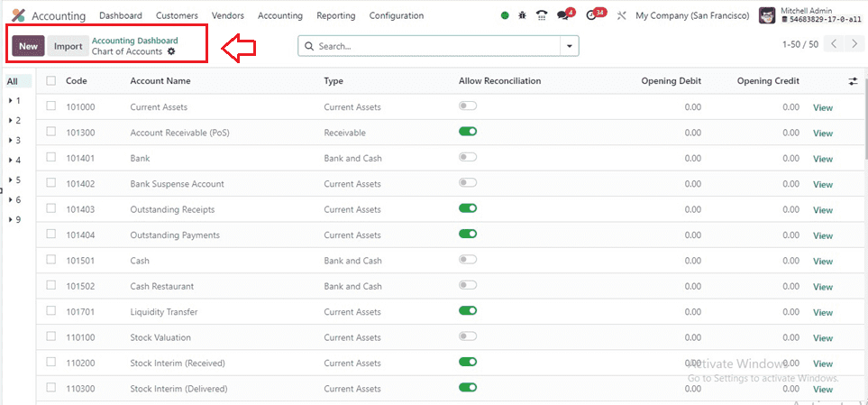
Task: Click View for Stock Interim (Delivered)
Action: coord(823,390)
